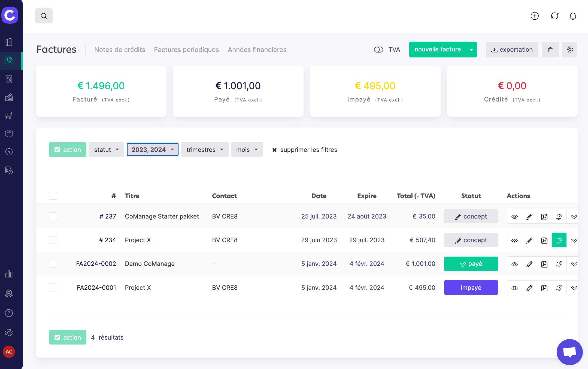Switch to the Factures périodiques tab

tap(186, 49)
